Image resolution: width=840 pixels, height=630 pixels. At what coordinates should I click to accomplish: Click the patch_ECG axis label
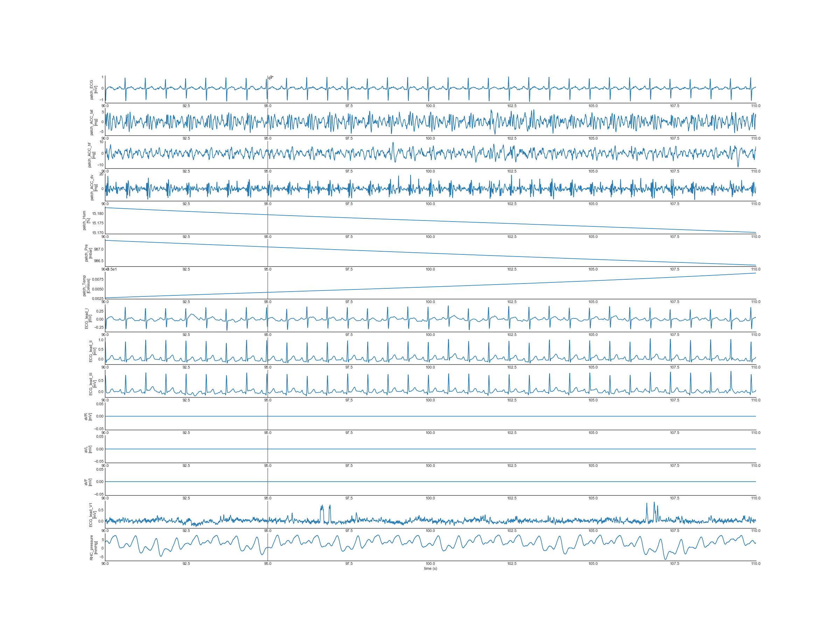tap(93, 90)
